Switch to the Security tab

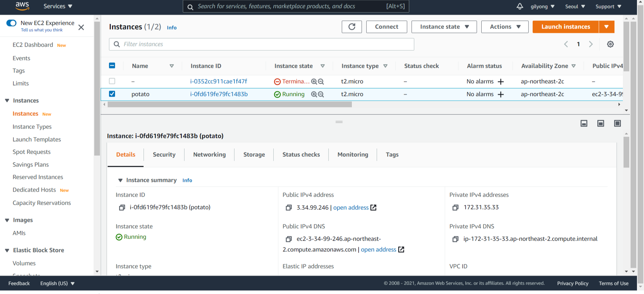164,154
